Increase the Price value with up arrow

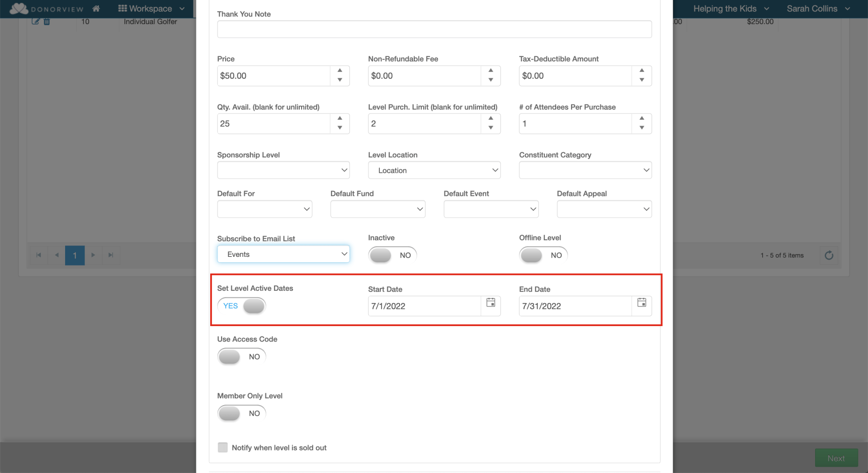tap(340, 71)
